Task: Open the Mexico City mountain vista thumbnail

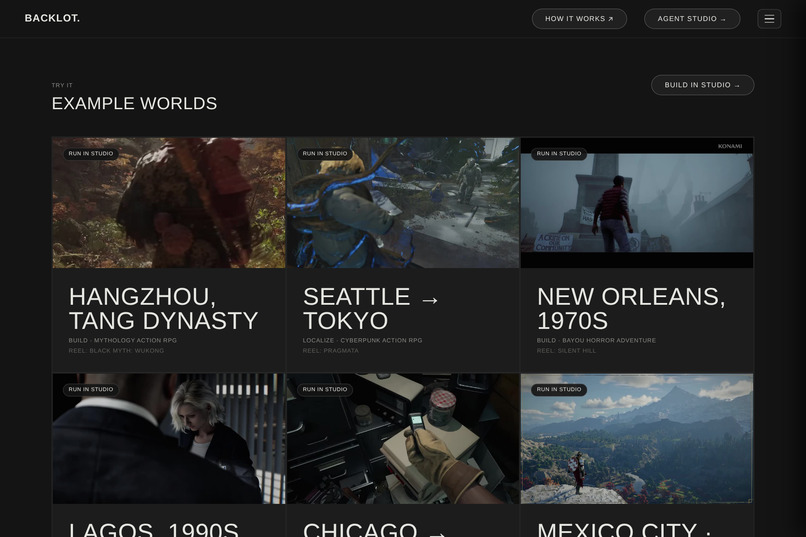Action: click(637, 438)
